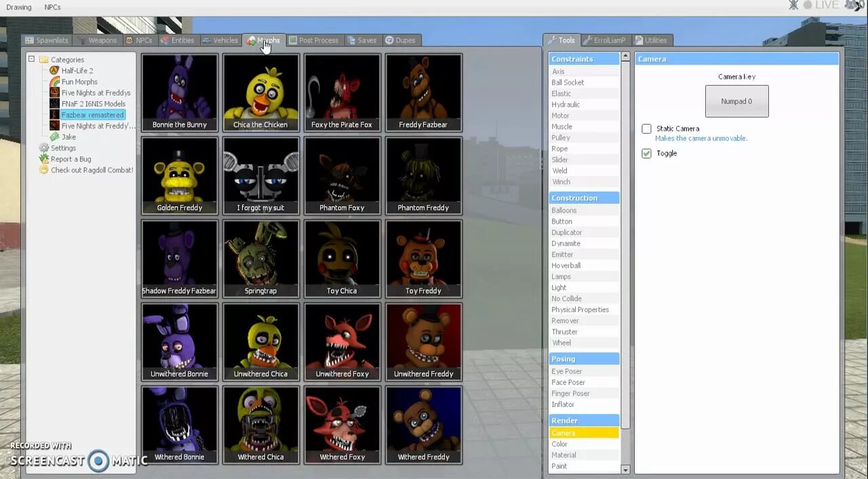The width and height of the screenshot is (868, 479).
Task: Click the Numpad 0 camera key button
Action: (x=736, y=101)
